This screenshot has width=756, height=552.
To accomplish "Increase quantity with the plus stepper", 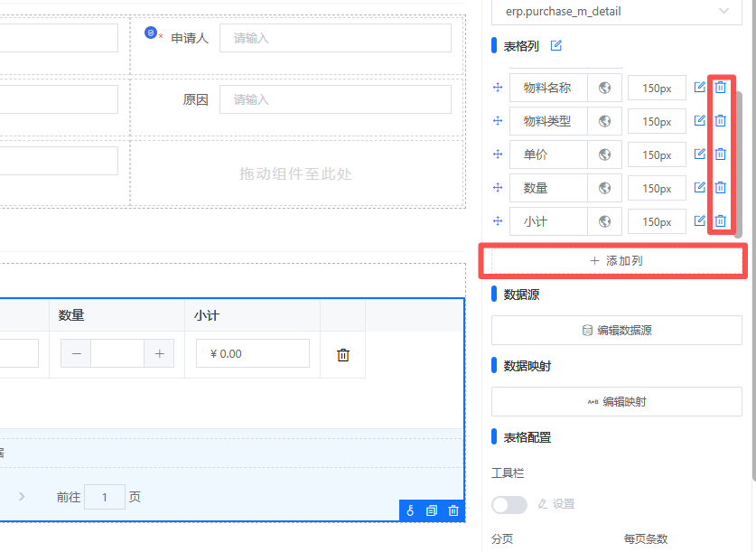I will [x=159, y=354].
